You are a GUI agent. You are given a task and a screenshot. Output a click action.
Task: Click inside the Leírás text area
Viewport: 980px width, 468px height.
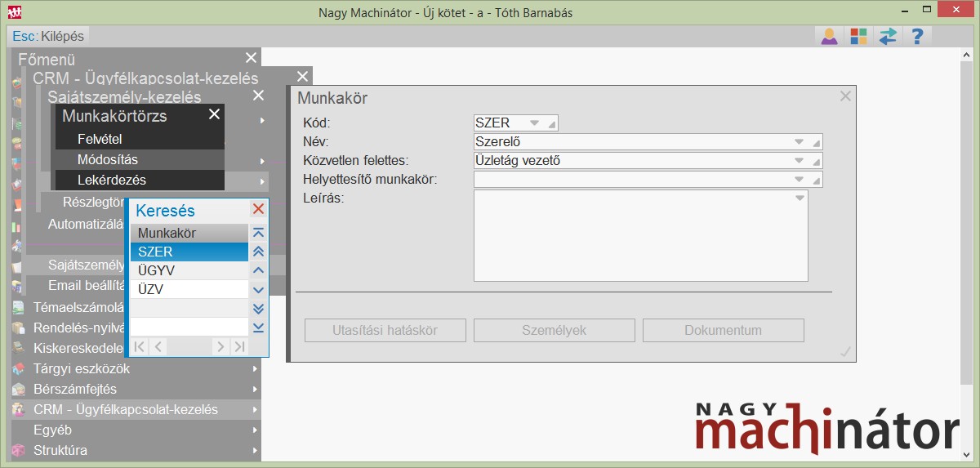(x=641, y=236)
